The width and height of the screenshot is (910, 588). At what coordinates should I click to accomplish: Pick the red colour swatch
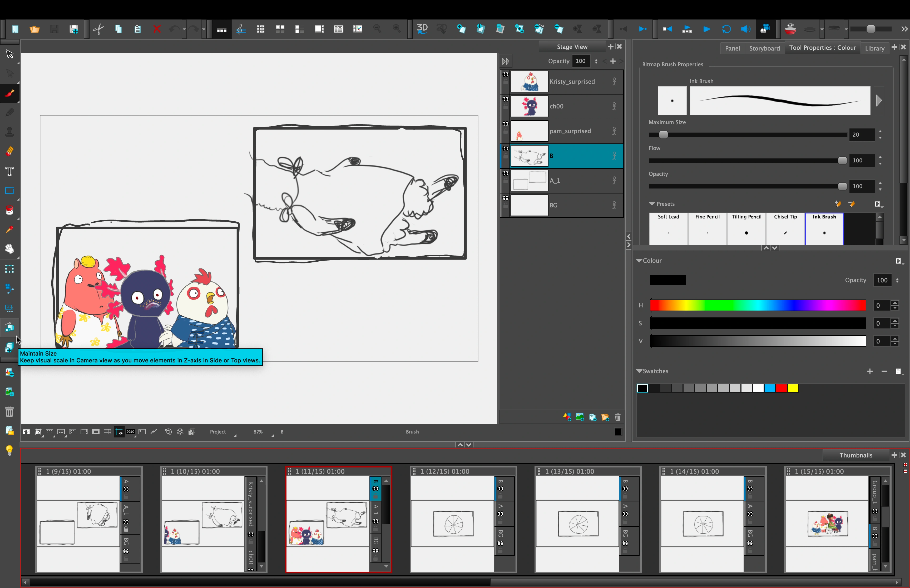tap(781, 388)
